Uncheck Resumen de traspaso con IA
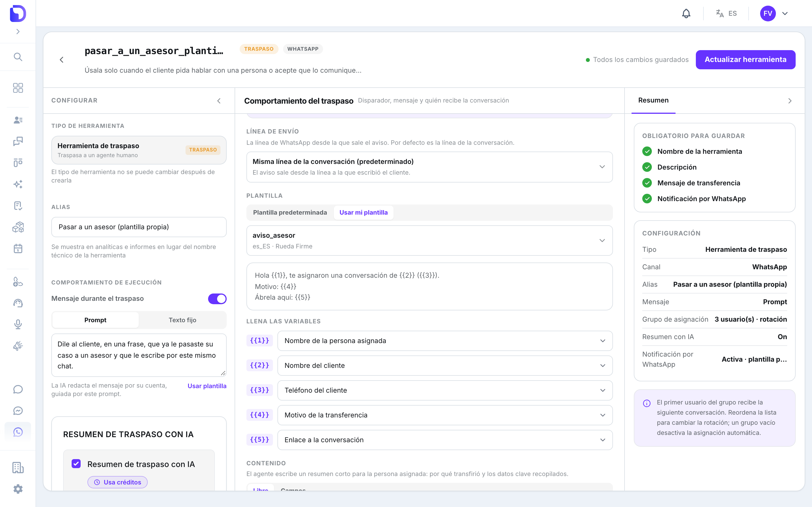Viewport: 812px width, 507px height. [x=76, y=464]
